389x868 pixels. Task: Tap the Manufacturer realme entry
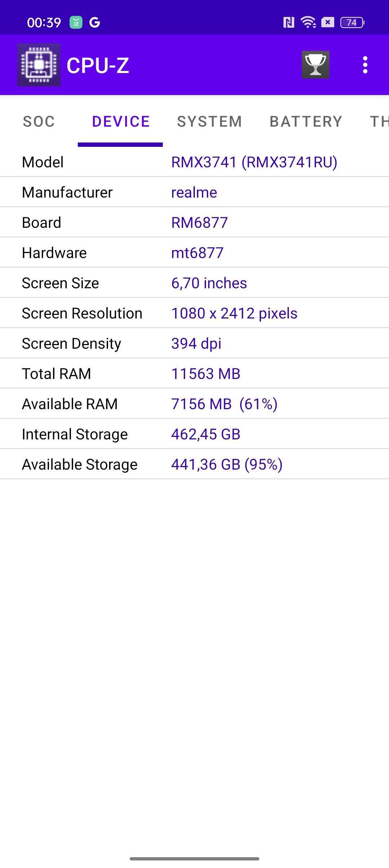tap(194, 192)
